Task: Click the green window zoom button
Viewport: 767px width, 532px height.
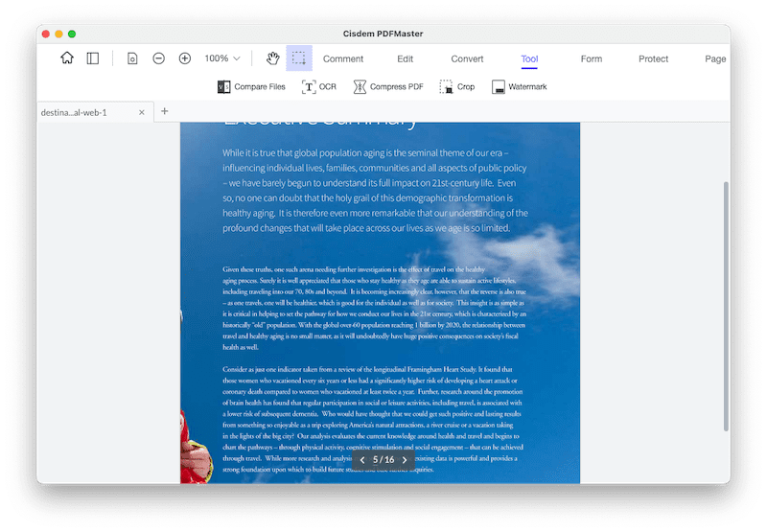Action: [72, 34]
